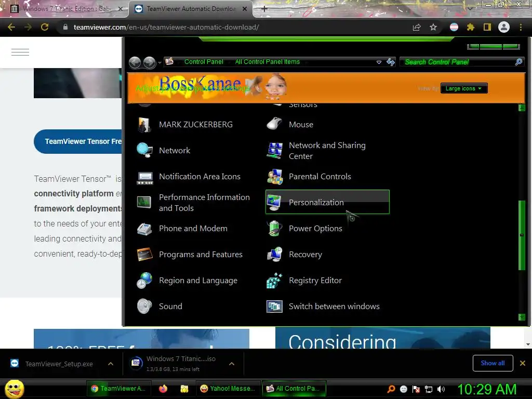Expand the address bar history dropdown arrow

379,62
